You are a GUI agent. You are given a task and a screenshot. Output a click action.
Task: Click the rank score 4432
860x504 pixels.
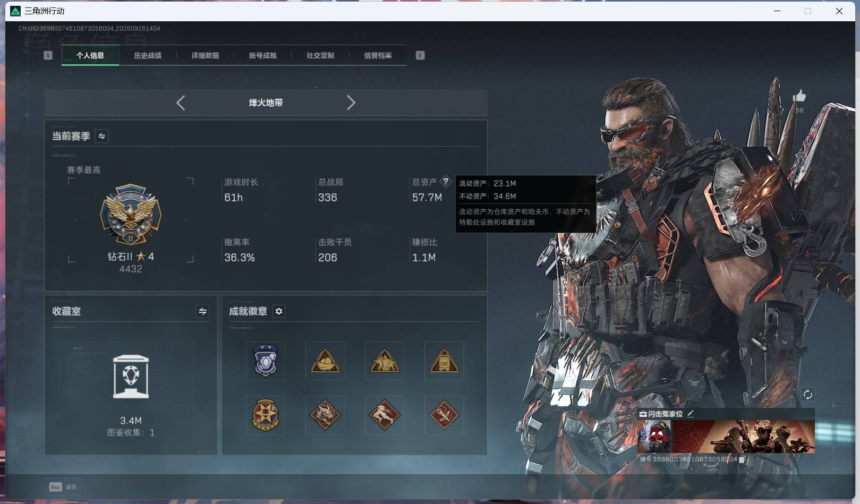[131, 269]
